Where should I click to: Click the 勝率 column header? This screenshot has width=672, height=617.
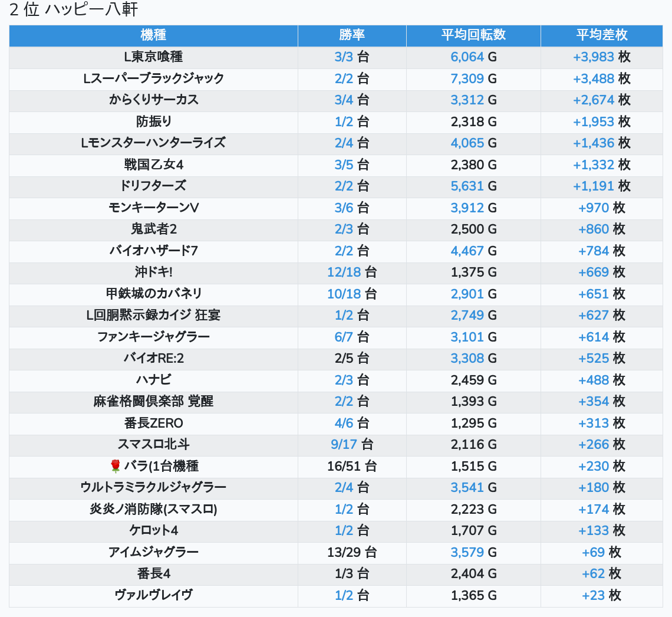pos(352,35)
